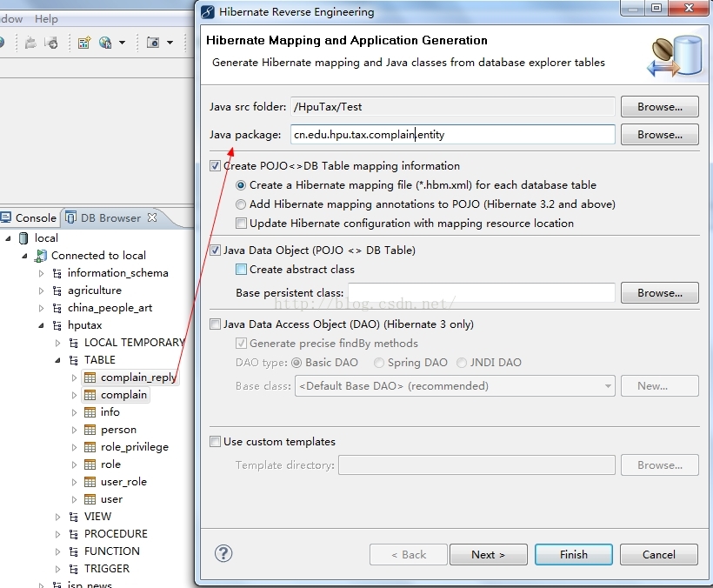Click the person table icon
This screenshot has height=588, width=713.
[90, 430]
